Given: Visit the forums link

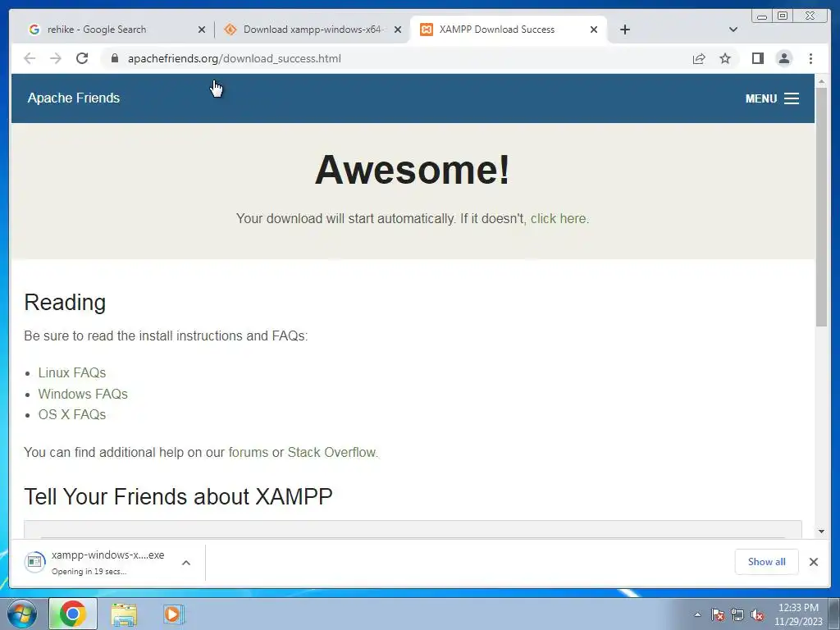Looking at the screenshot, I should tap(248, 453).
